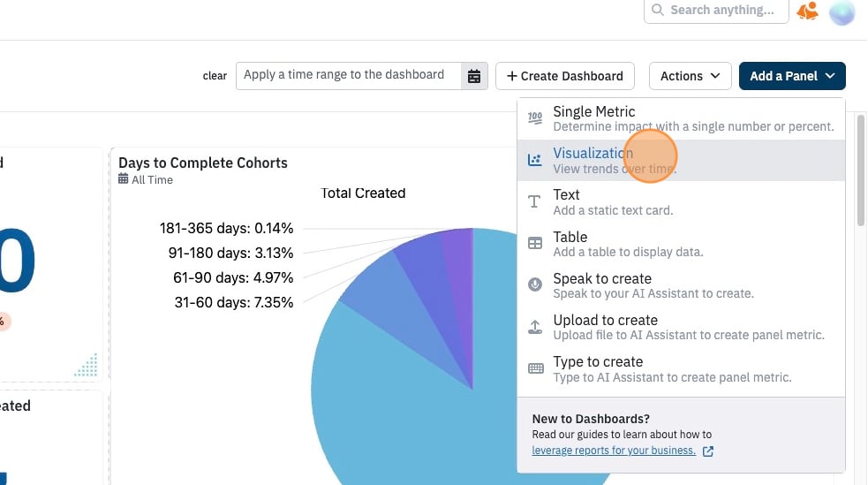Click the calendar icon in time range field
The width and height of the screenshot is (868, 485).
(x=474, y=76)
